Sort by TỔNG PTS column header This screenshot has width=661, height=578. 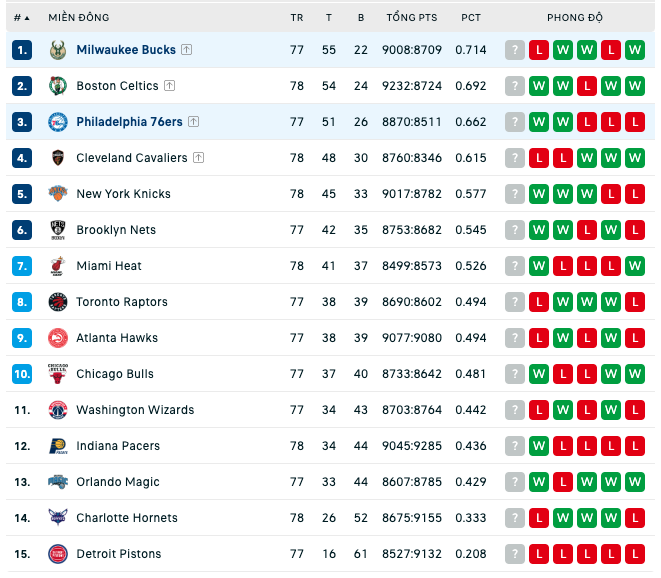pyautogui.click(x=412, y=18)
